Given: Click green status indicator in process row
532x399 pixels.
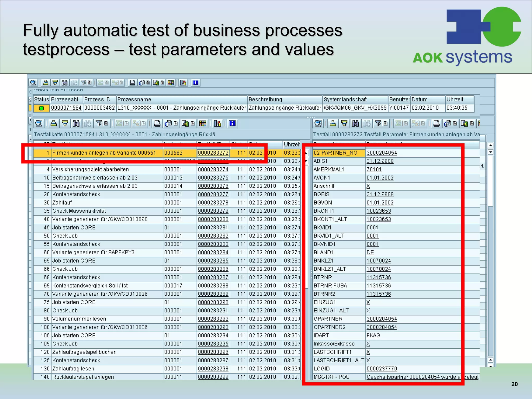Looking at the screenshot, I should tap(41, 108).
